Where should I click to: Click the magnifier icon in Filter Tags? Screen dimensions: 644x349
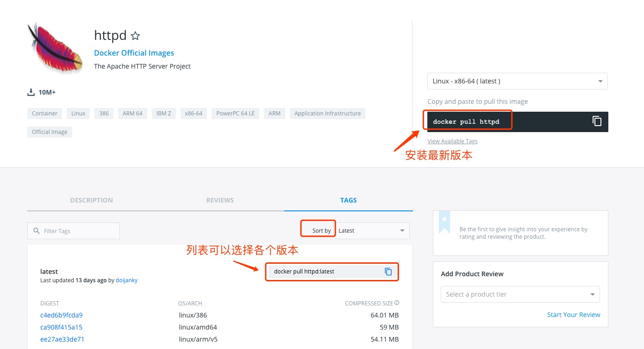point(37,230)
